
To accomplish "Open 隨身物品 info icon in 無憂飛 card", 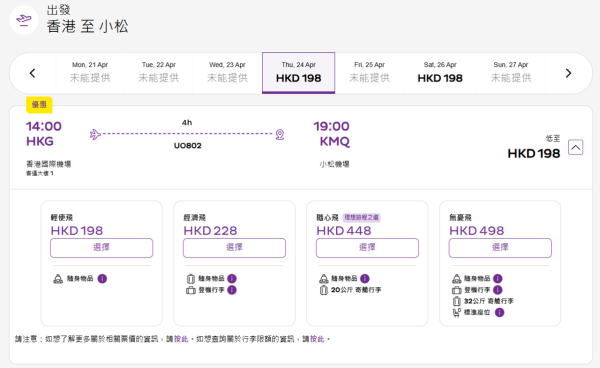I will click(x=498, y=278).
